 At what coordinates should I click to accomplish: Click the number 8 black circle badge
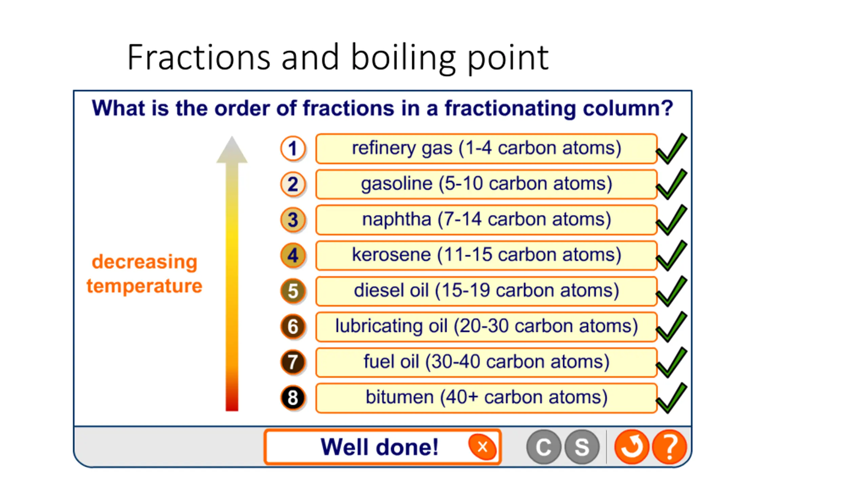293,398
